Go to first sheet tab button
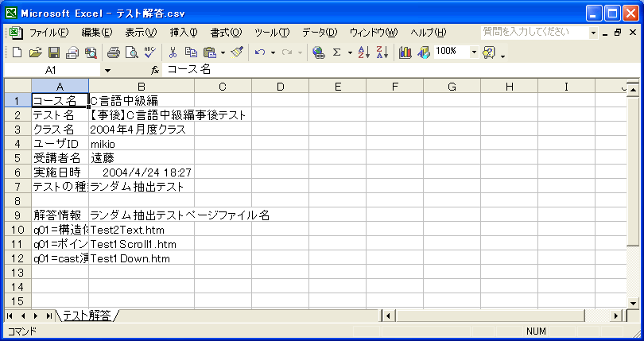The image size is (644, 341). (x=10, y=316)
